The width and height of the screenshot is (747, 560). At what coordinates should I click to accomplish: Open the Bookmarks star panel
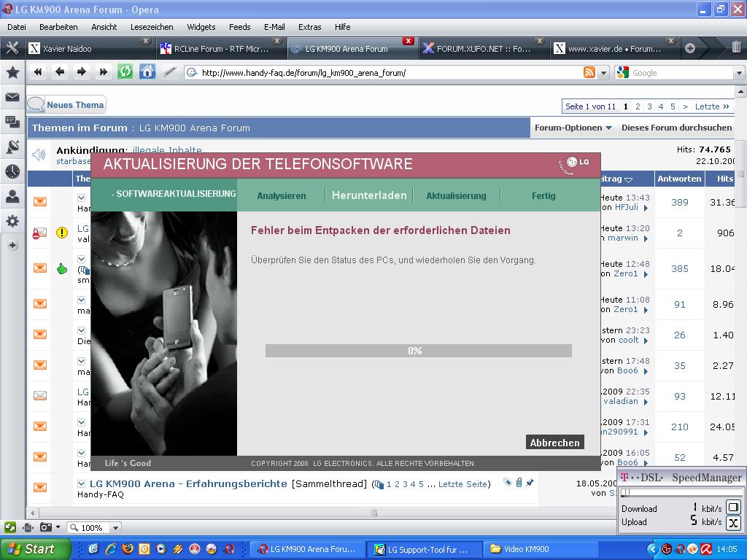pyautogui.click(x=12, y=72)
